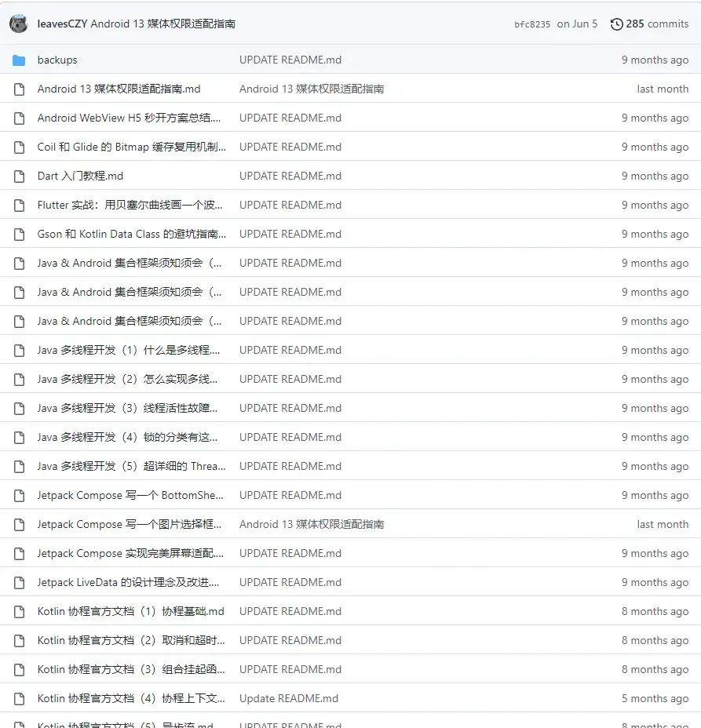This screenshot has width=701, height=728.
Task: Click the 'Update README.md' message for 协程上下文 file
Action: pos(290,698)
